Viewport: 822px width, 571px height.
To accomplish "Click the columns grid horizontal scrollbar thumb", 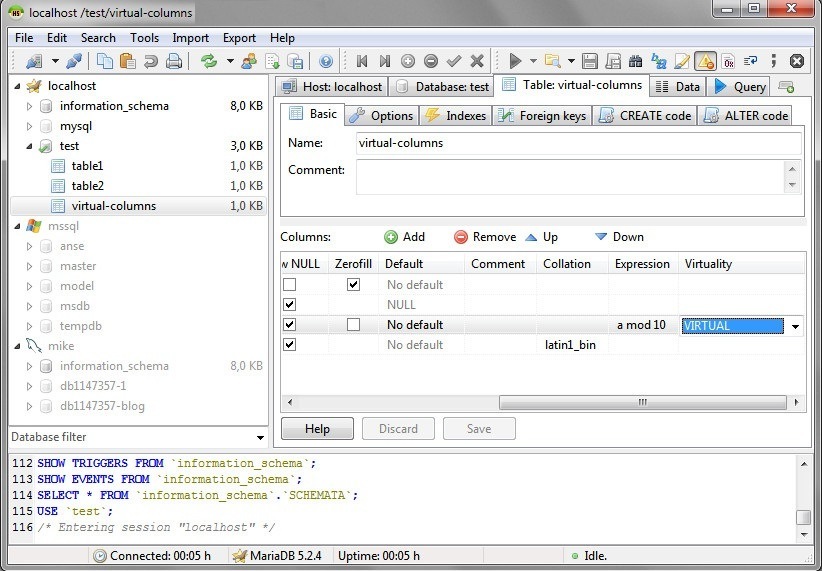I will coord(643,403).
